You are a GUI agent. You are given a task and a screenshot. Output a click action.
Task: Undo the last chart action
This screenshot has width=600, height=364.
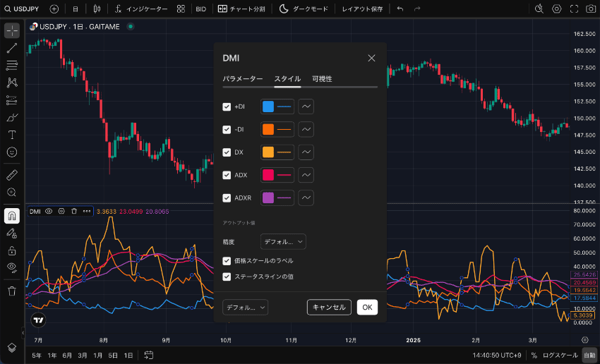click(x=400, y=8)
